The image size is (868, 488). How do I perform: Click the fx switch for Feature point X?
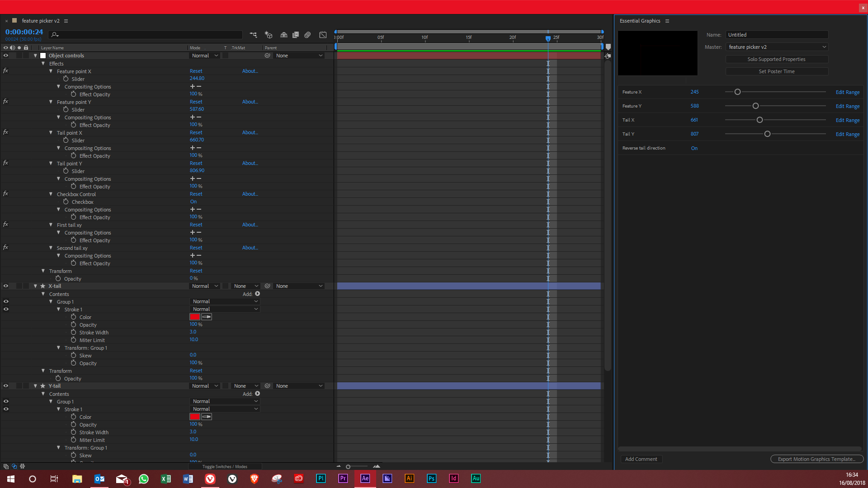(x=5, y=71)
